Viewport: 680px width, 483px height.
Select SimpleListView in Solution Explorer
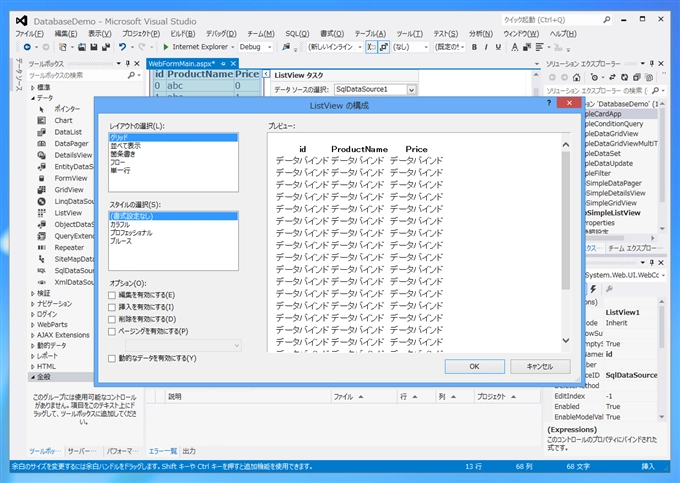[x=613, y=213]
